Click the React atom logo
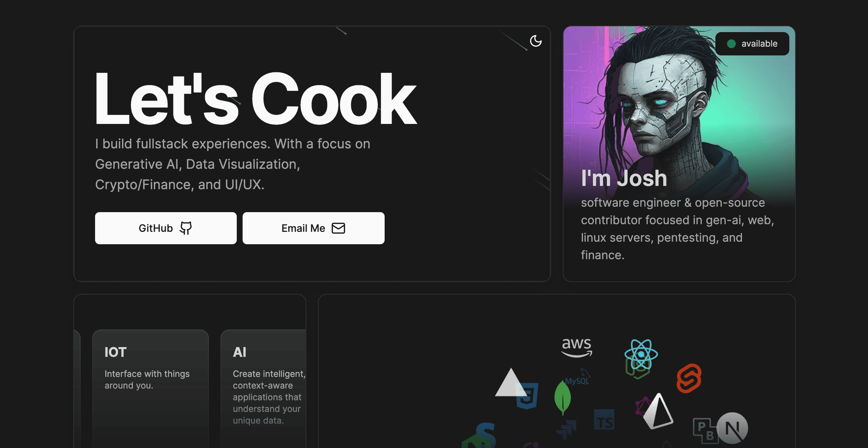 click(641, 354)
